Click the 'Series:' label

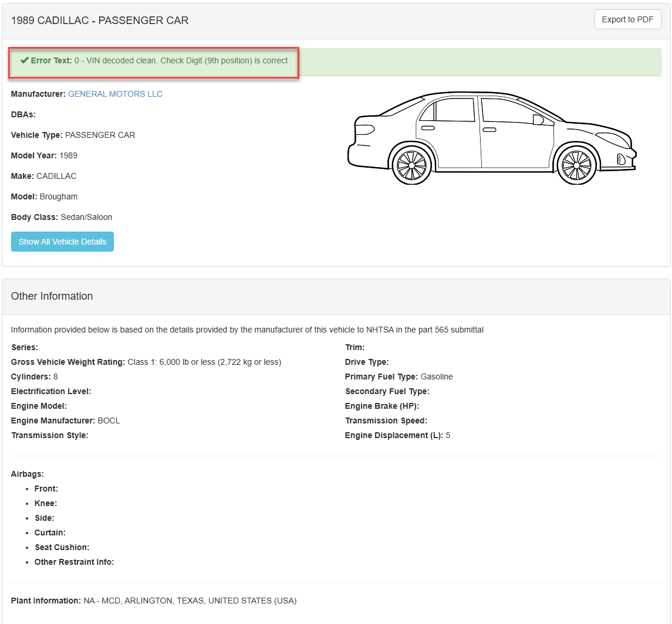tap(25, 348)
